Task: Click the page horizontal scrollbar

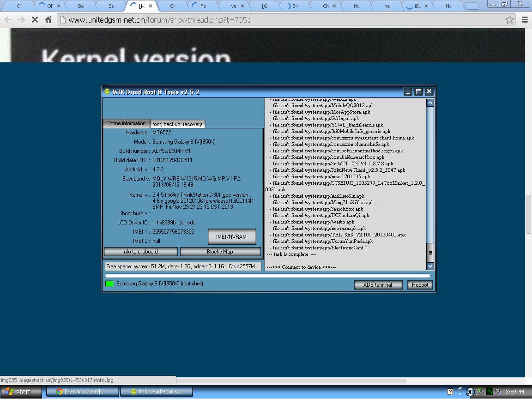Action: click(291, 381)
